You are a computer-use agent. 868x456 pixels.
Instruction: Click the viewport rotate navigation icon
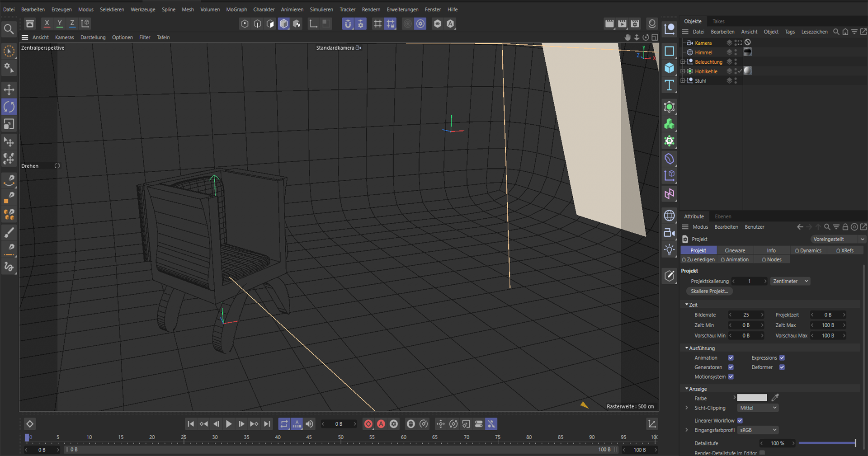click(x=646, y=38)
